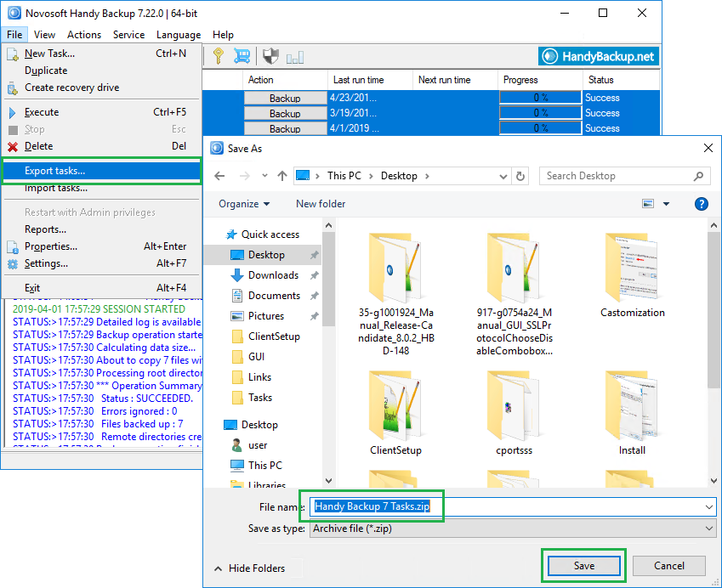Open the Service menu

(128, 35)
